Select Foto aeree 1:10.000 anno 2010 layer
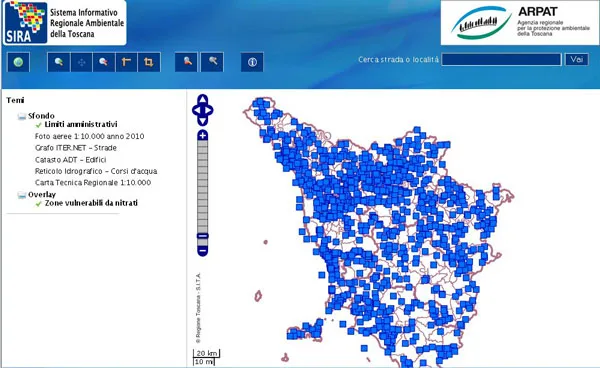 coord(90,136)
